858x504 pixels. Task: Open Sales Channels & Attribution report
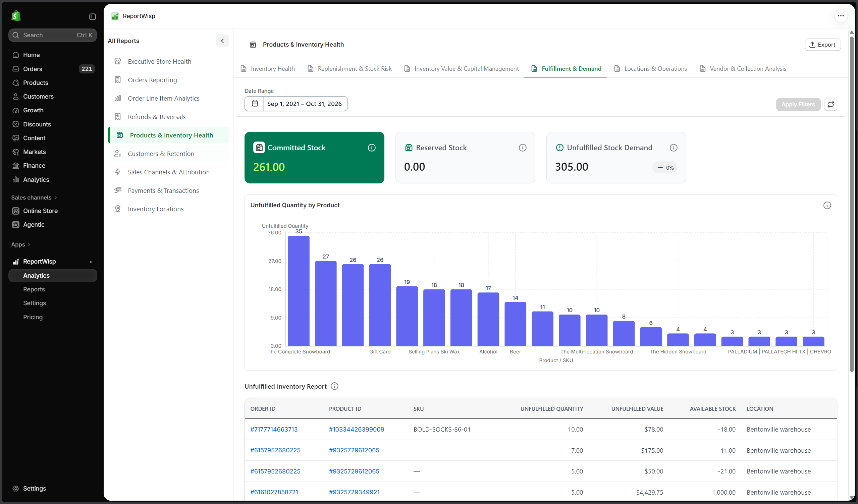coord(168,172)
